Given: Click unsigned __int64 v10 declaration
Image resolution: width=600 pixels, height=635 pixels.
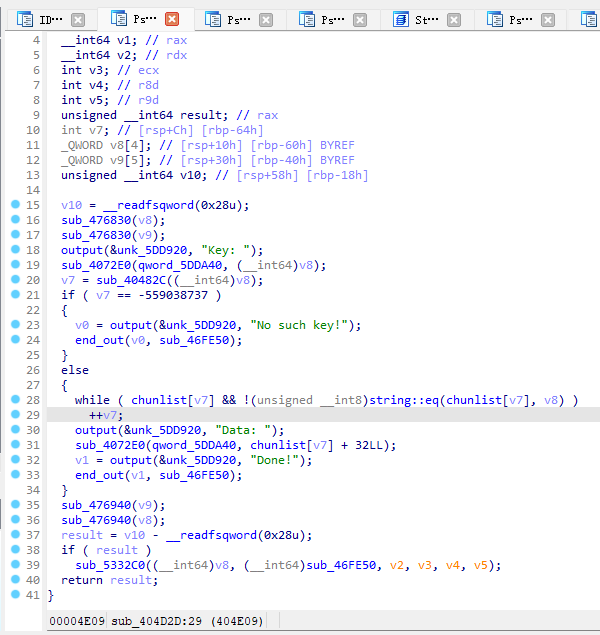Looking at the screenshot, I should 134,175.
